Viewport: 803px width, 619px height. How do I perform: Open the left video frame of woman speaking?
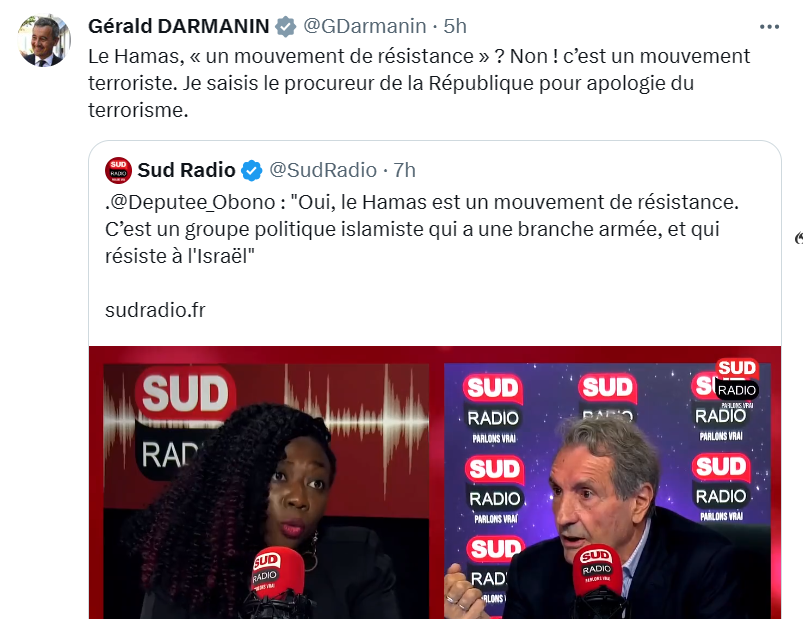coord(266,491)
